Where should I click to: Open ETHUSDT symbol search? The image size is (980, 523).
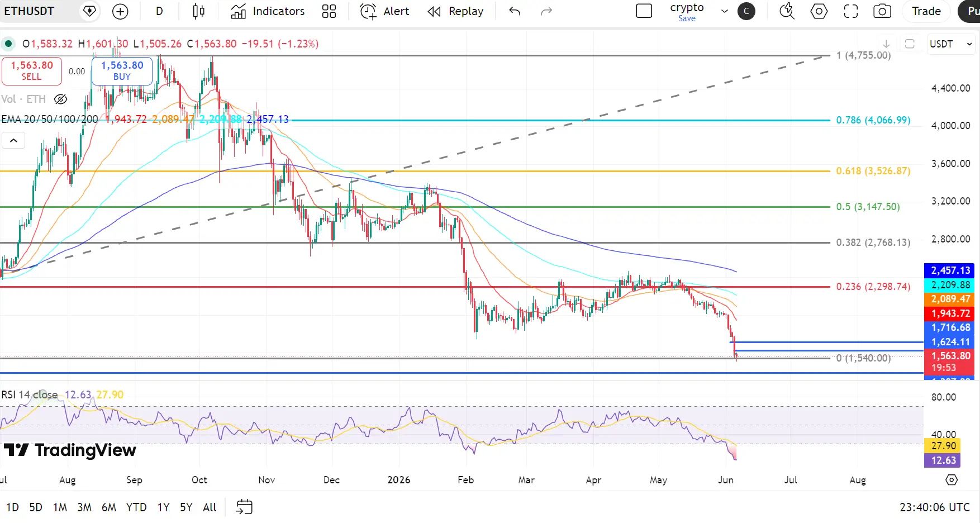tap(29, 11)
